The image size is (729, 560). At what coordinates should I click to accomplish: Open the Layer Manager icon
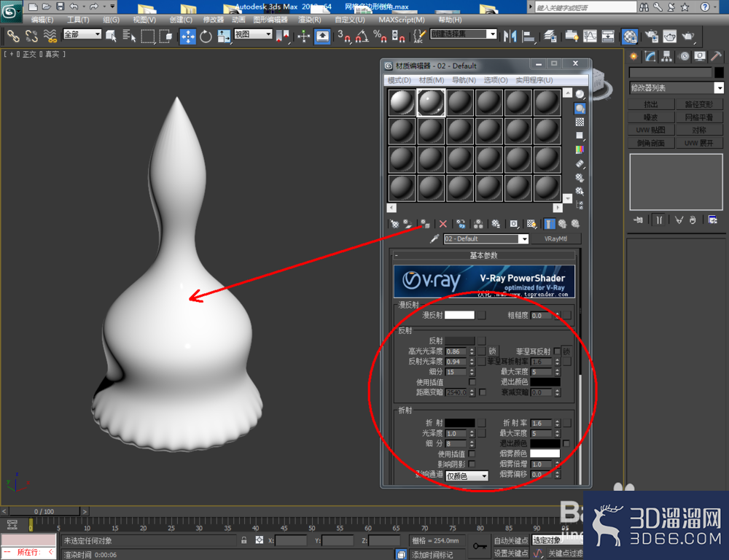click(550, 36)
